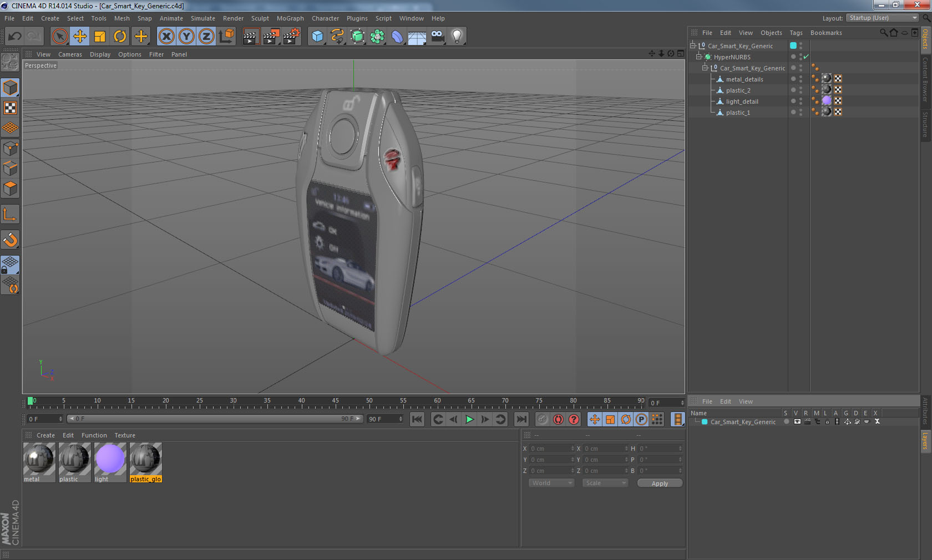This screenshot has height=560, width=932.
Task: Open material manager Function menu
Action: (94, 435)
